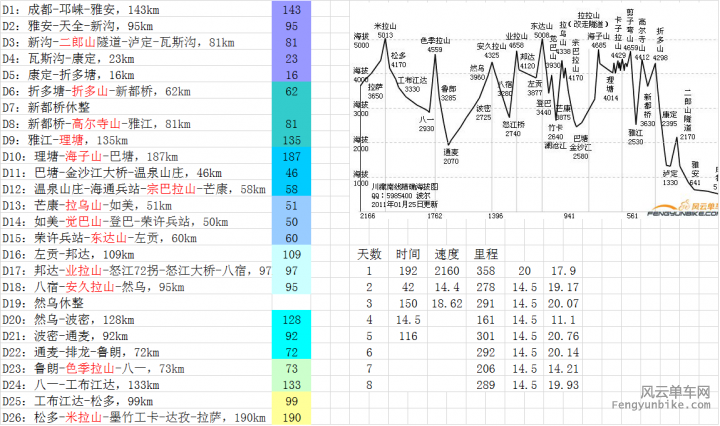Click the D18 row 八宿-安久拉山-然乌
Viewport: 720px width, 426px height.
136,286
